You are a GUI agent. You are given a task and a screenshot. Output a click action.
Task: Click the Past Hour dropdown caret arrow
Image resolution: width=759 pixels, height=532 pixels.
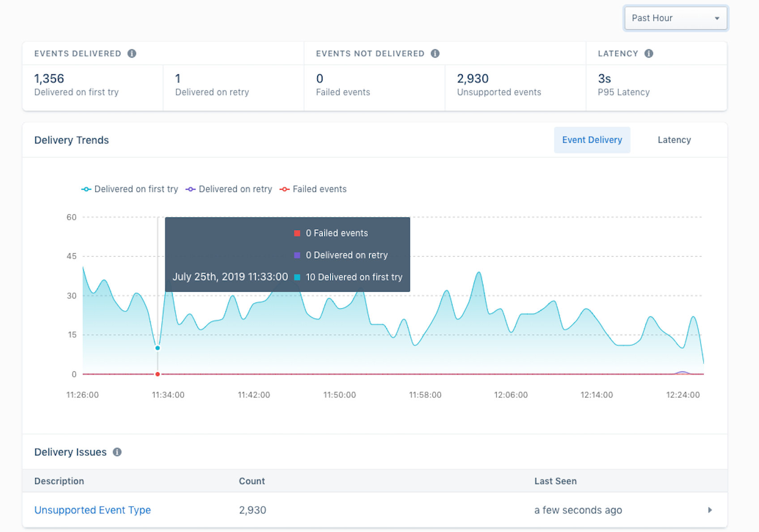pyautogui.click(x=718, y=18)
